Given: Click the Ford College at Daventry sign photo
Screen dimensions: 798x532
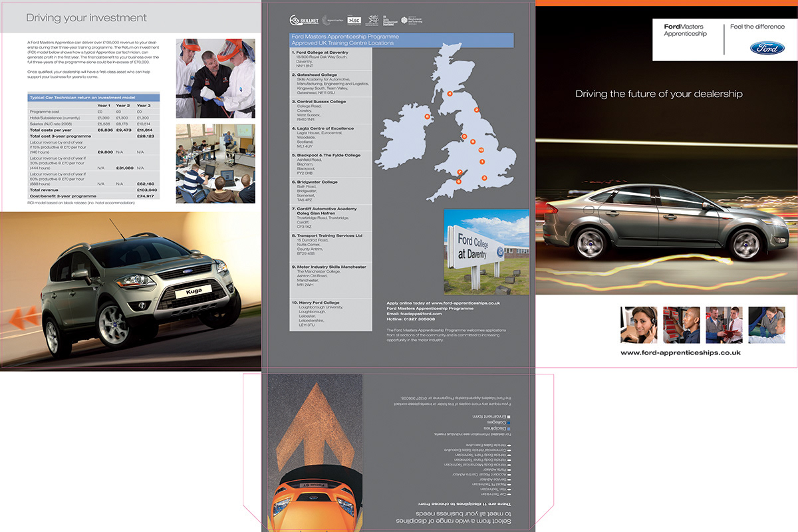Looking at the screenshot, I should coord(486,252).
